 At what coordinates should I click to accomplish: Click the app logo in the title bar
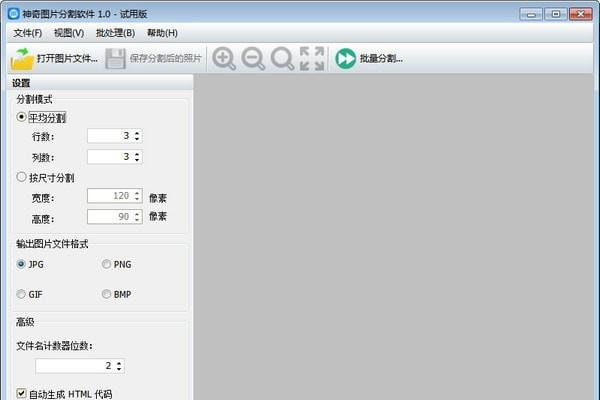(x=14, y=14)
